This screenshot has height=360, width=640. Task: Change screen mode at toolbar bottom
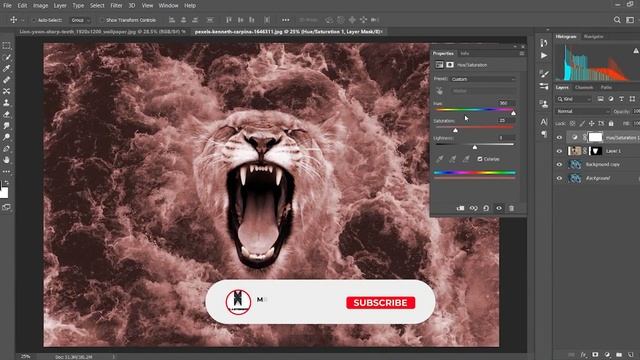[x=6, y=207]
